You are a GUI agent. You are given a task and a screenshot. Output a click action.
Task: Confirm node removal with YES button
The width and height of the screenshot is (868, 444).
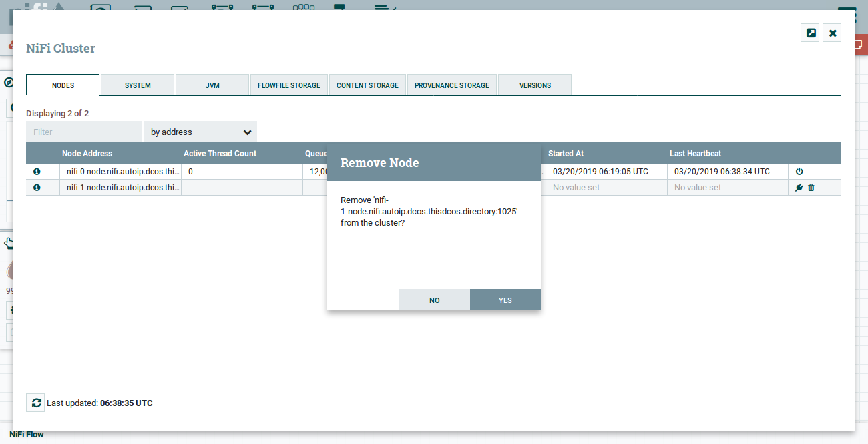coord(505,300)
